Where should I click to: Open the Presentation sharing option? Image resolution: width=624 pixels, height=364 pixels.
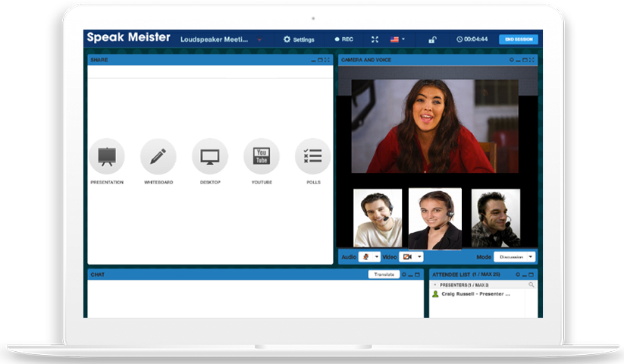107,156
